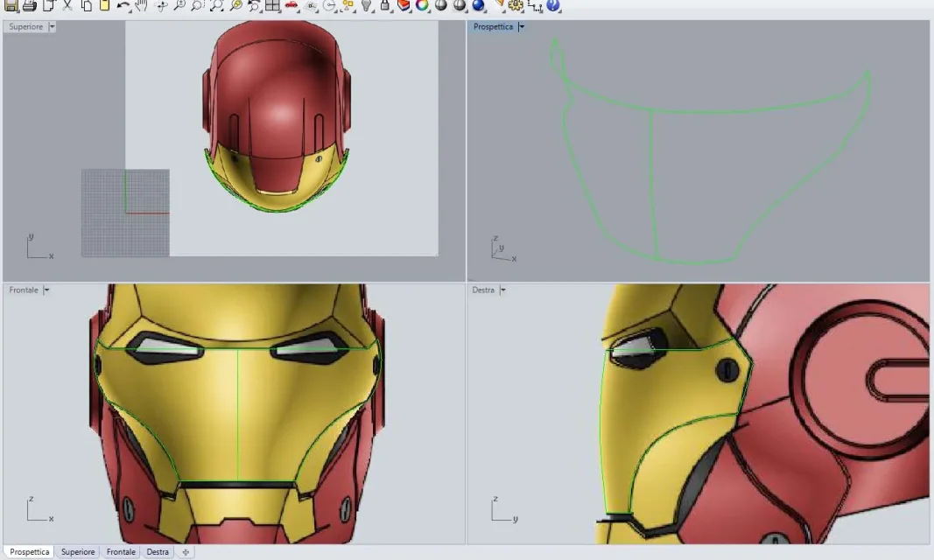Select the Pan hand tool
This screenshot has width=934, height=560.
pyautogui.click(x=141, y=6)
